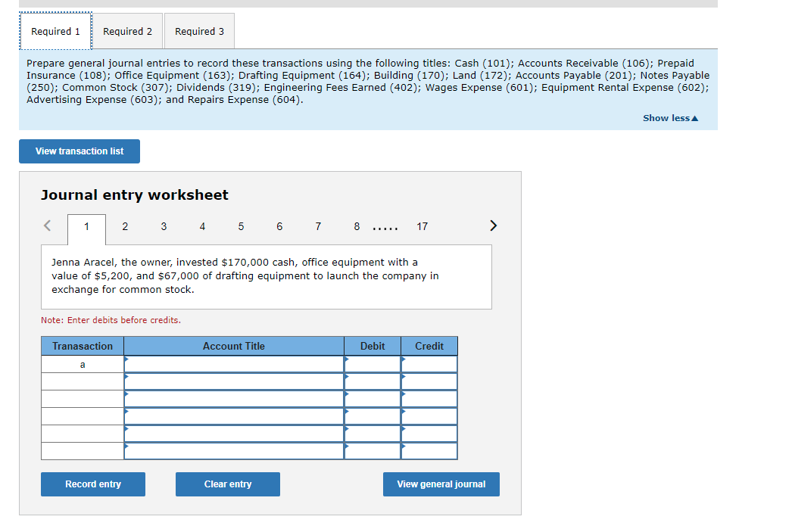Click the right pagination chevron
Image resolution: width=792 pixels, height=532 pixels.
point(493,226)
